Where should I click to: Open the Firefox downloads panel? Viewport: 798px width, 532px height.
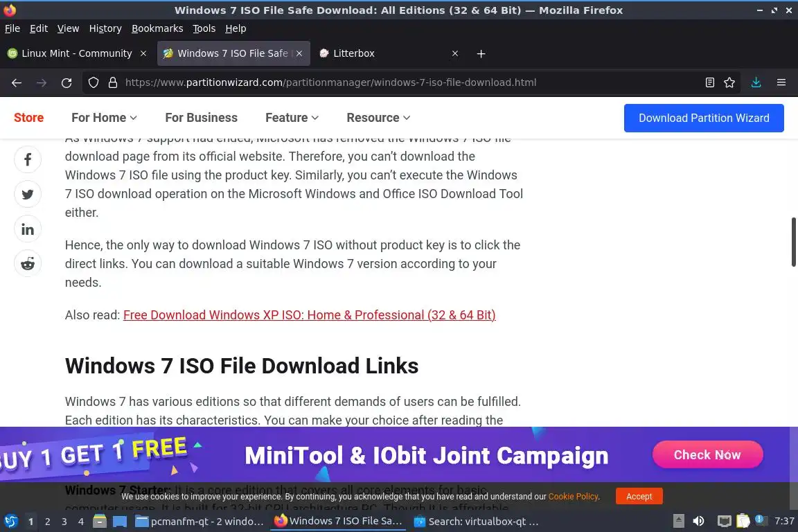756,82
